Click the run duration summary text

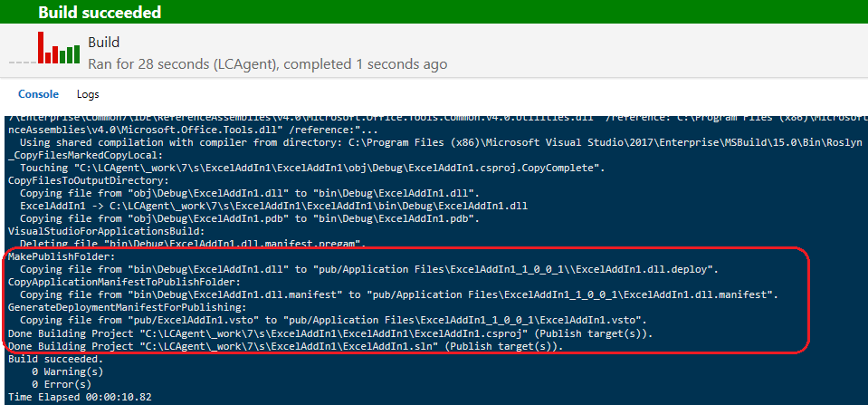pyautogui.click(x=267, y=64)
